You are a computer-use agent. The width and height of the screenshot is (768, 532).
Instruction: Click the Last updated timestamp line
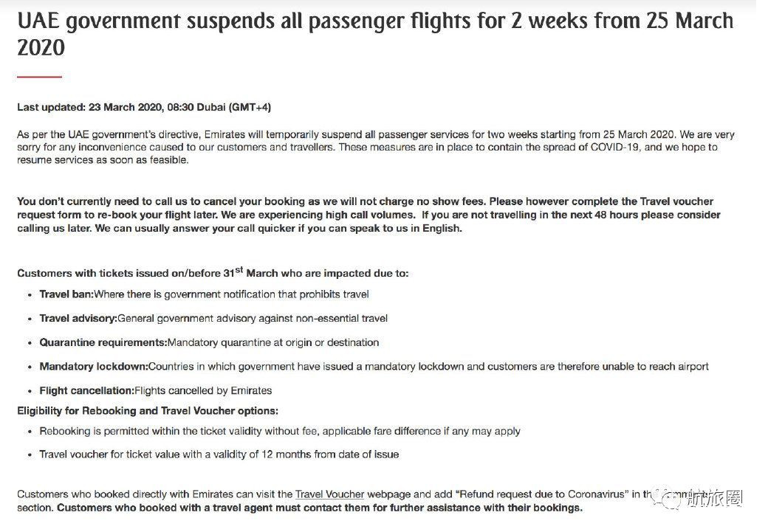(144, 107)
